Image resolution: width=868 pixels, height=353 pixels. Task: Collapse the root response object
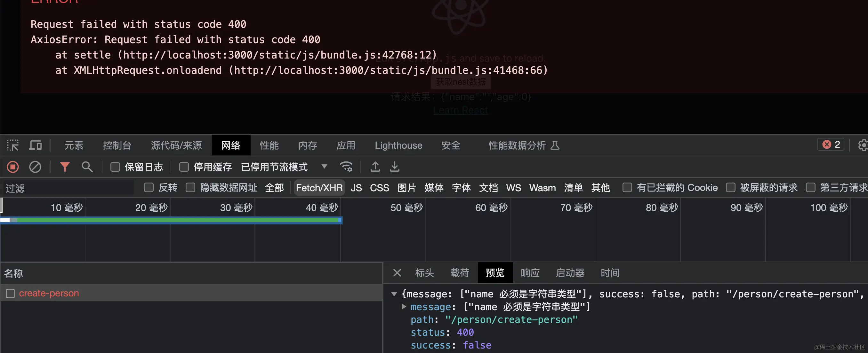[x=394, y=294]
